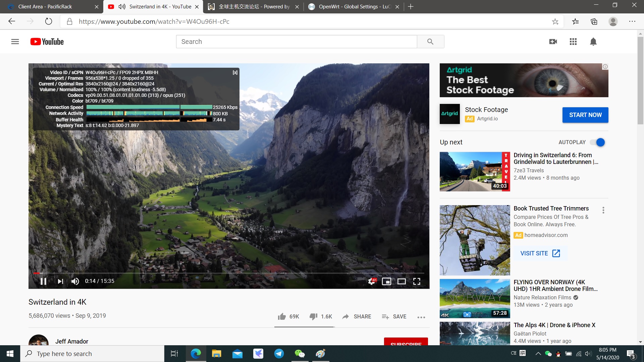Image resolution: width=644 pixels, height=362 pixels.
Task: Click the START NOW ad button
Action: tap(585, 115)
